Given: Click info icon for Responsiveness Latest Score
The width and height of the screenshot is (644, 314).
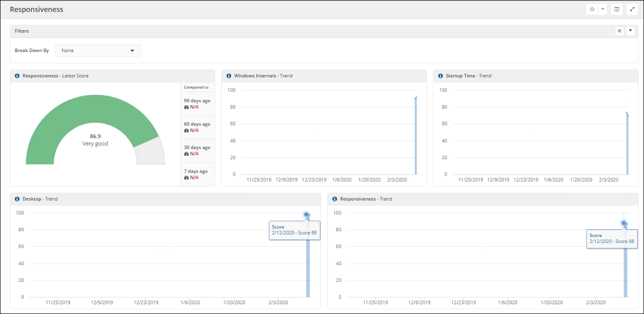Looking at the screenshot, I should pyautogui.click(x=17, y=76).
